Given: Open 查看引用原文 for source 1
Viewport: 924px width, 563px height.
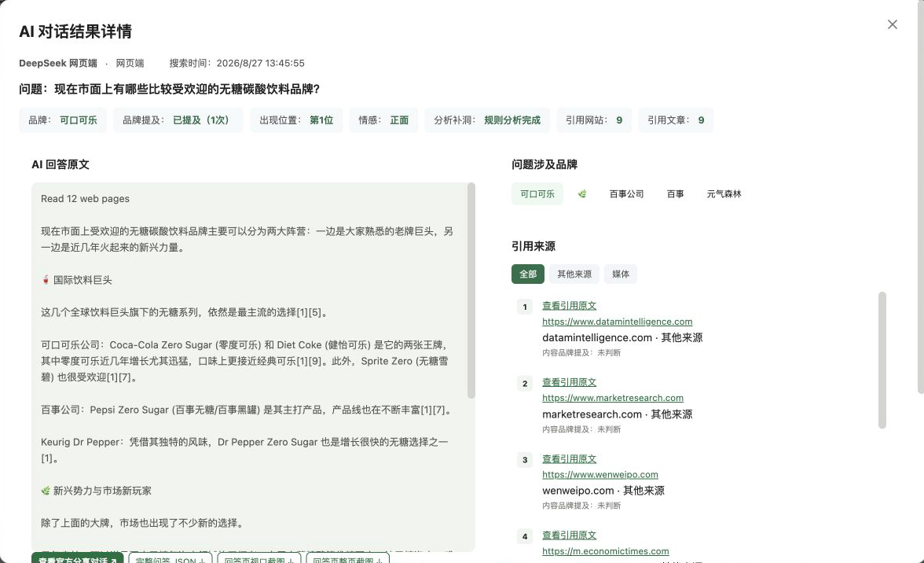Looking at the screenshot, I should (569, 305).
